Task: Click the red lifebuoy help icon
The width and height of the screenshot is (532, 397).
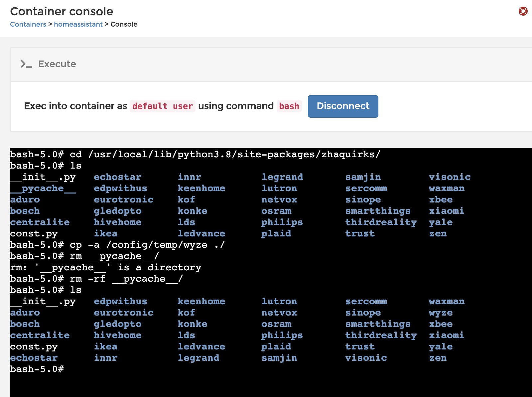Action: (522, 11)
